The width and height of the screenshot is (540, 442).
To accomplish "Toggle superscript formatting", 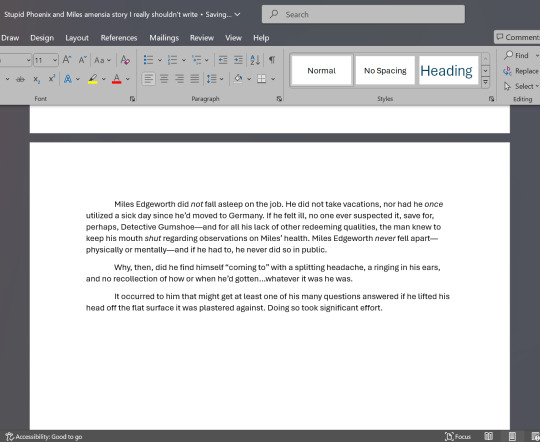I will click(52, 79).
